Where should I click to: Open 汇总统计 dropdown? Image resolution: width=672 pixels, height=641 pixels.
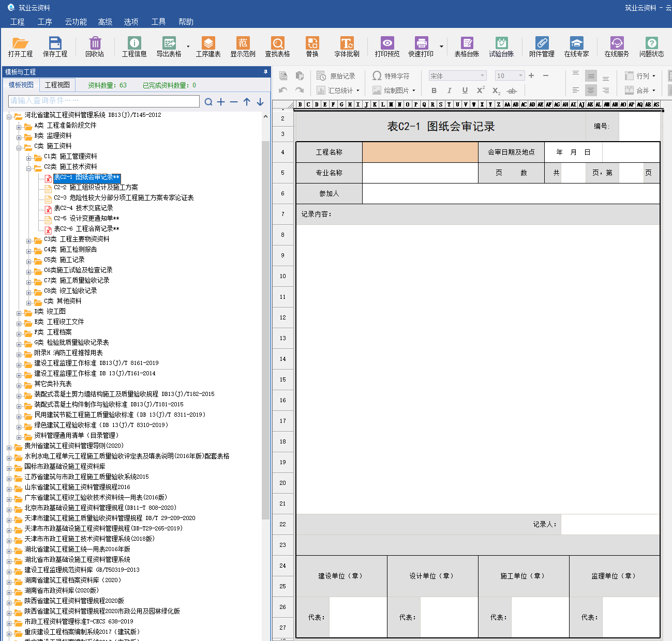pos(338,90)
